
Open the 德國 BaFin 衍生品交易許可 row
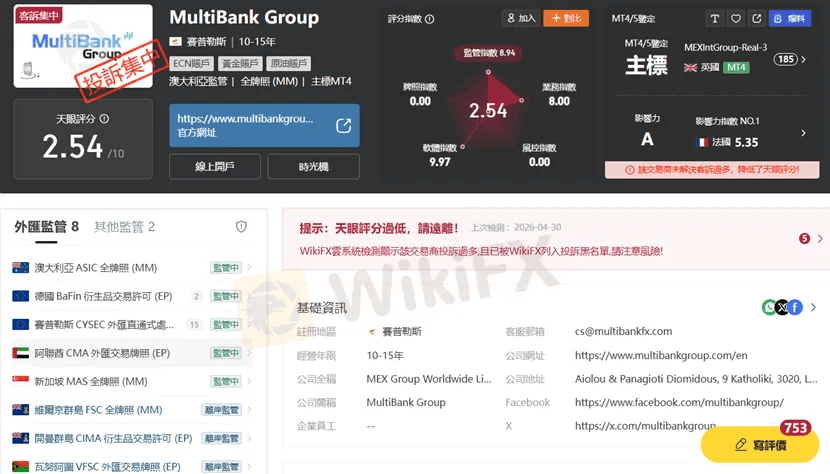click(132, 296)
